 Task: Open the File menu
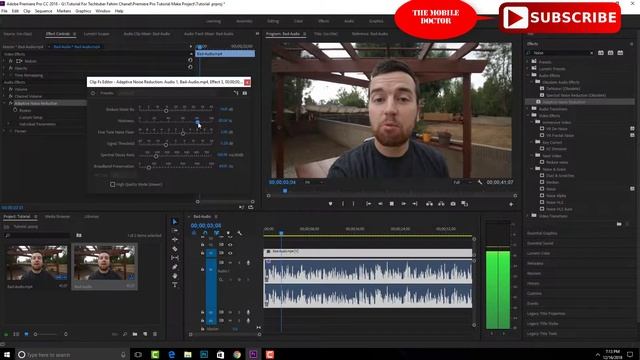point(4,11)
